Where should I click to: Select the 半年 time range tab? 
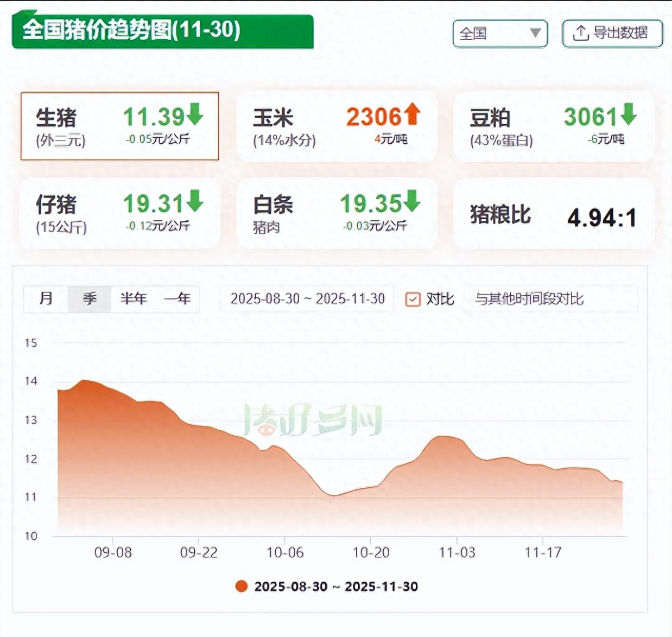click(134, 299)
